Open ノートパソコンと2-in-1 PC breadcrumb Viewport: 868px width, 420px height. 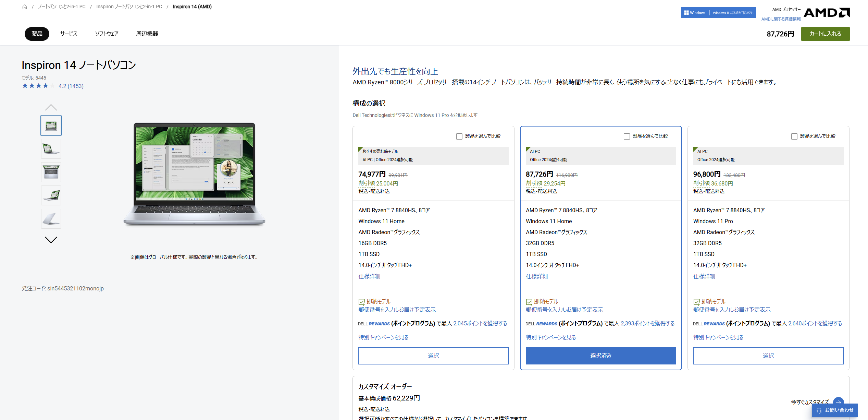[x=62, y=7]
